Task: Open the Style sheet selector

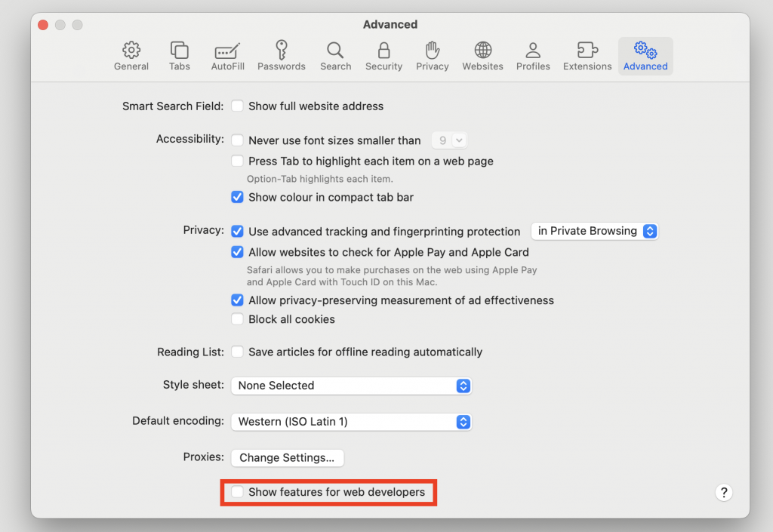Action: 351,386
